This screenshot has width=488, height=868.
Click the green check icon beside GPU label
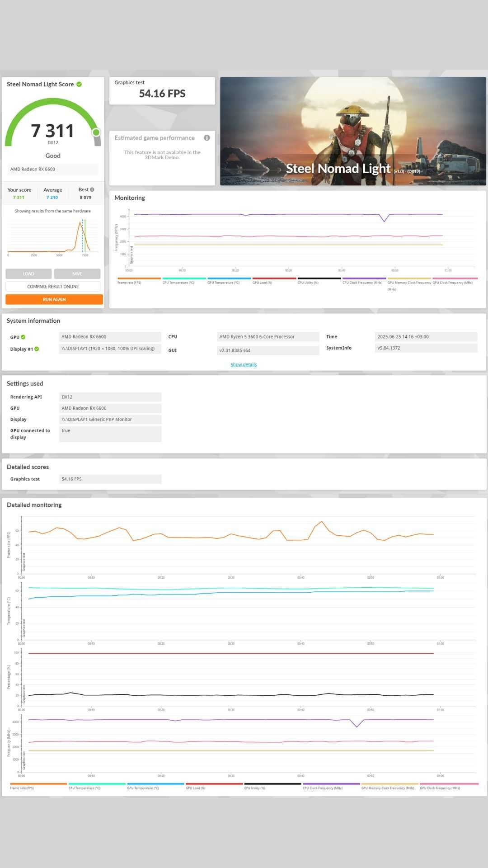[x=23, y=337]
